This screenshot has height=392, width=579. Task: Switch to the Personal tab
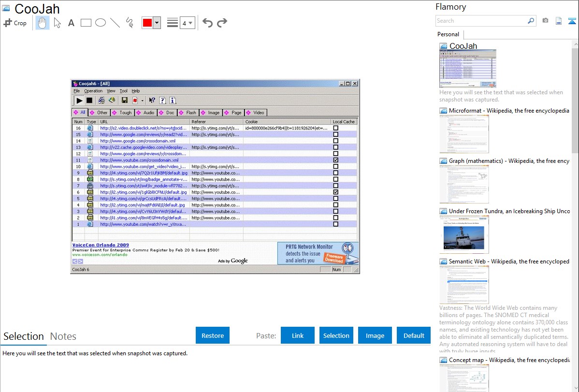pos(448,34)
